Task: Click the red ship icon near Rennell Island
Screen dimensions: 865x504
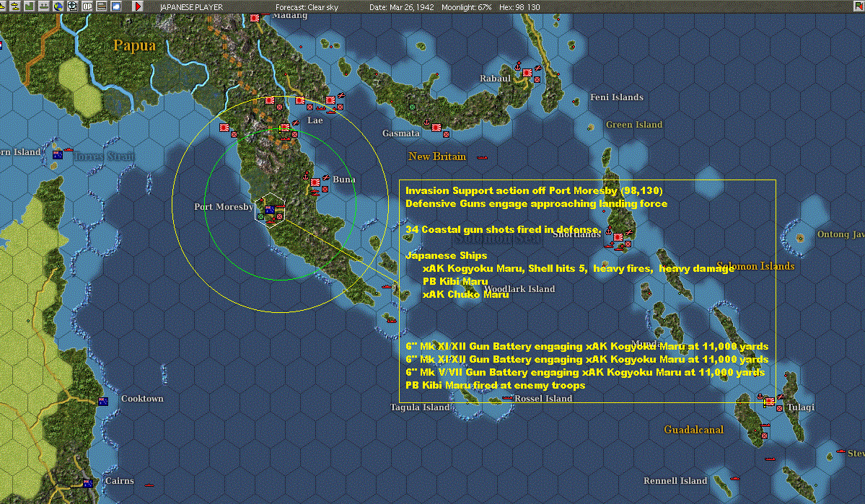Action: (735, 478)
